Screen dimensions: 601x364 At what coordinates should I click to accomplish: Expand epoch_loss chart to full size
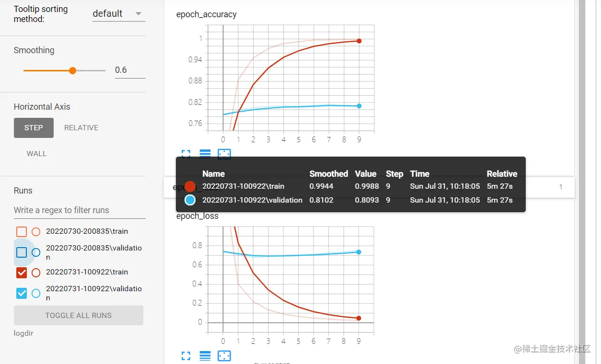tap(186, 356)
